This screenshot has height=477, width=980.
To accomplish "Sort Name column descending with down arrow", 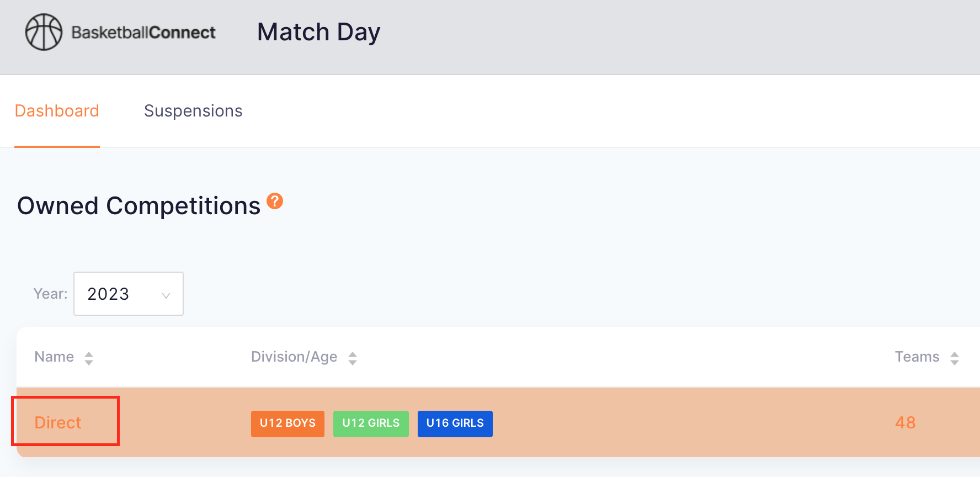I will pos(89,362).
